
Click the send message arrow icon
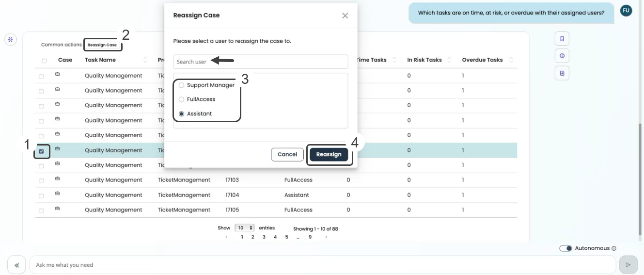628,265
